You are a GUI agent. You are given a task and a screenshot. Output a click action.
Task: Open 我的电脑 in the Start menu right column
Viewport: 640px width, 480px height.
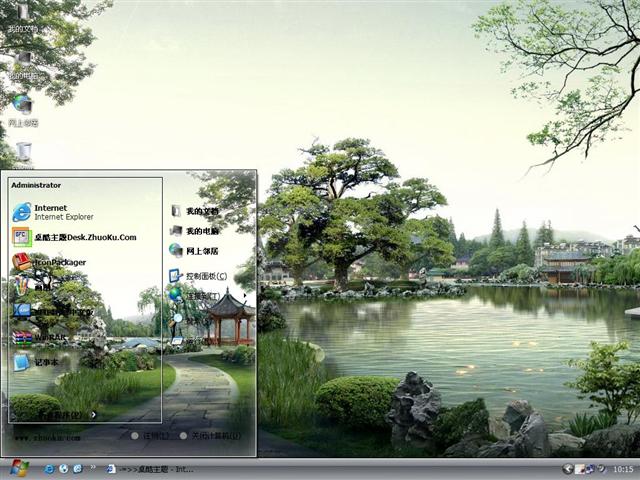pos(194,231)
